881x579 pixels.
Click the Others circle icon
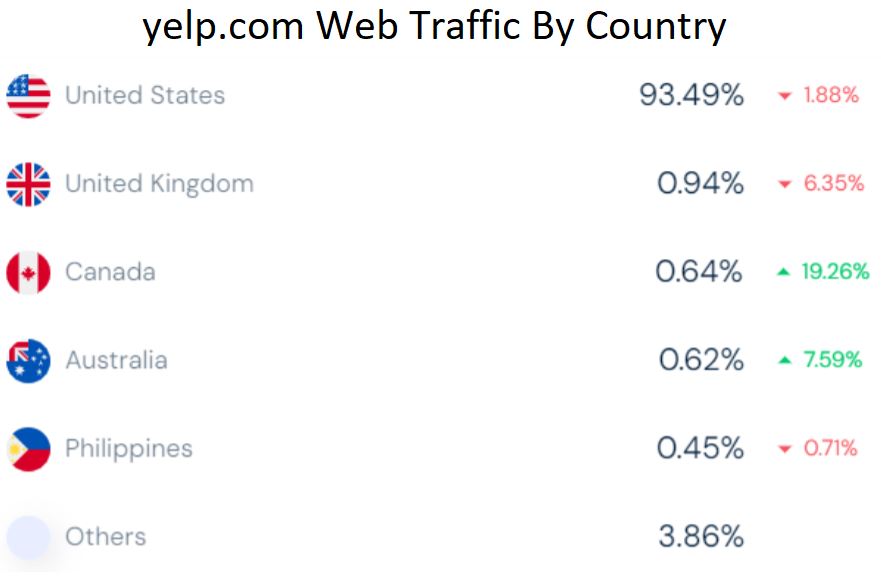(28, 537)
